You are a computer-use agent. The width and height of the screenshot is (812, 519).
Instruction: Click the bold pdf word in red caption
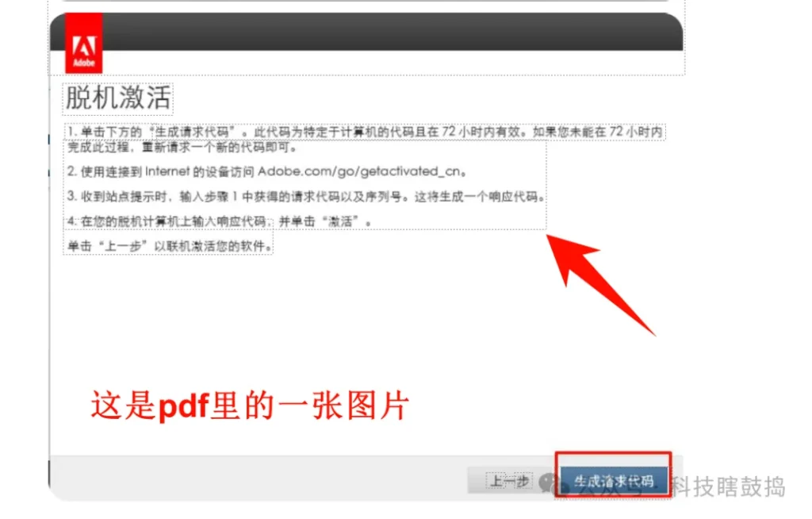[x=183, y=406]
